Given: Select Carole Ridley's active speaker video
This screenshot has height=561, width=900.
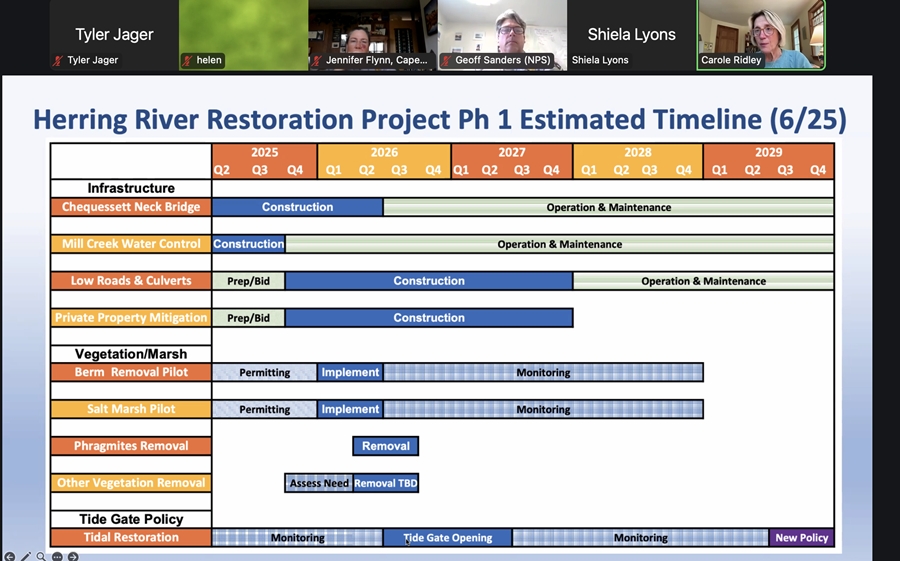Looking at the screenshot, I should pos(761,35).
